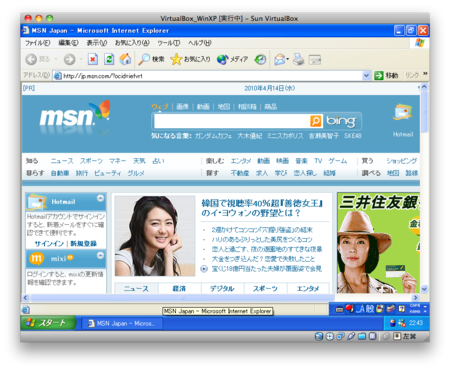This screenshot has height=370, width=450.
Task: Click the orange mixi logo icon
Action: [36, 258]
